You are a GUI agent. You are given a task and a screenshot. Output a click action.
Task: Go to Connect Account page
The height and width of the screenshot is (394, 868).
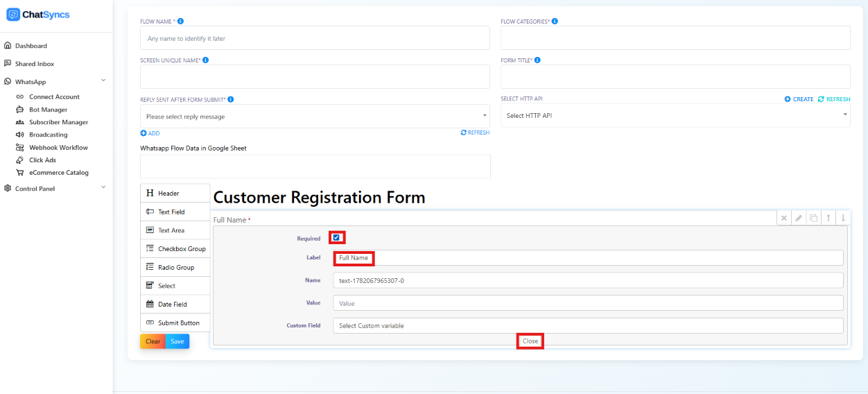point(54,97)
